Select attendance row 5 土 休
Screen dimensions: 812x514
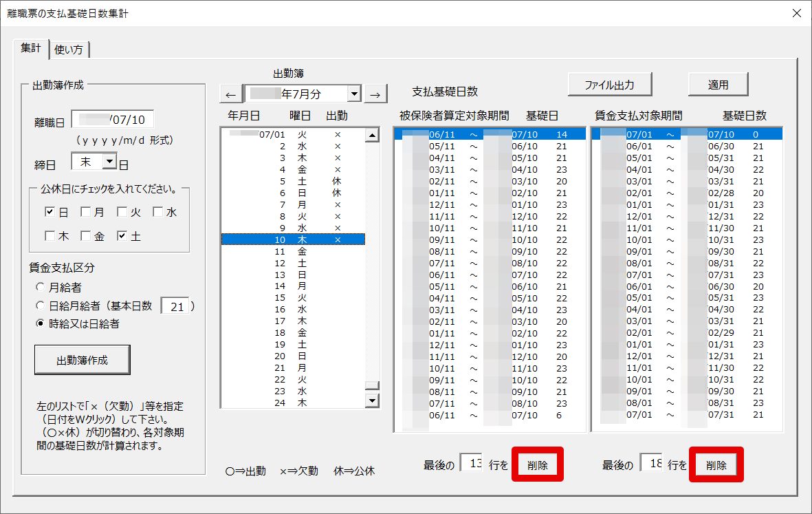(293, 182)
